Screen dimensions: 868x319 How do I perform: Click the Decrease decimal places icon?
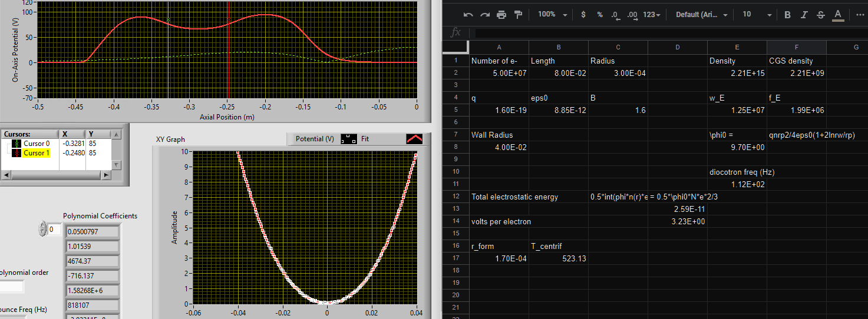[x=615, y=15]
